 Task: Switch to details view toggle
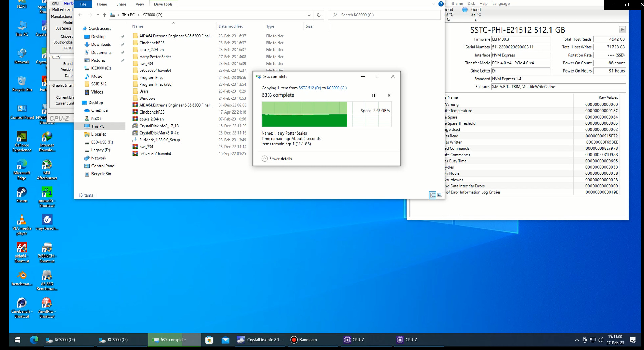433,195
